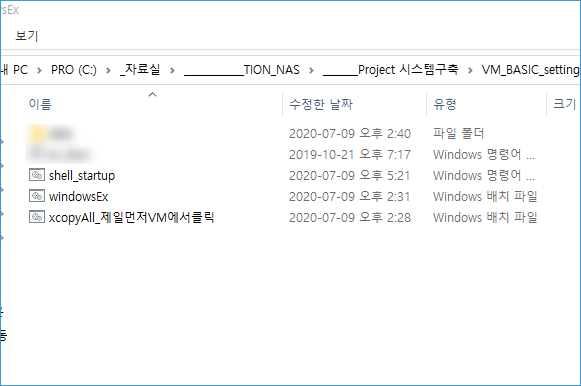Click type cell 파일 폴더
This screenshot has width=581, height=386.
point(458,133)
